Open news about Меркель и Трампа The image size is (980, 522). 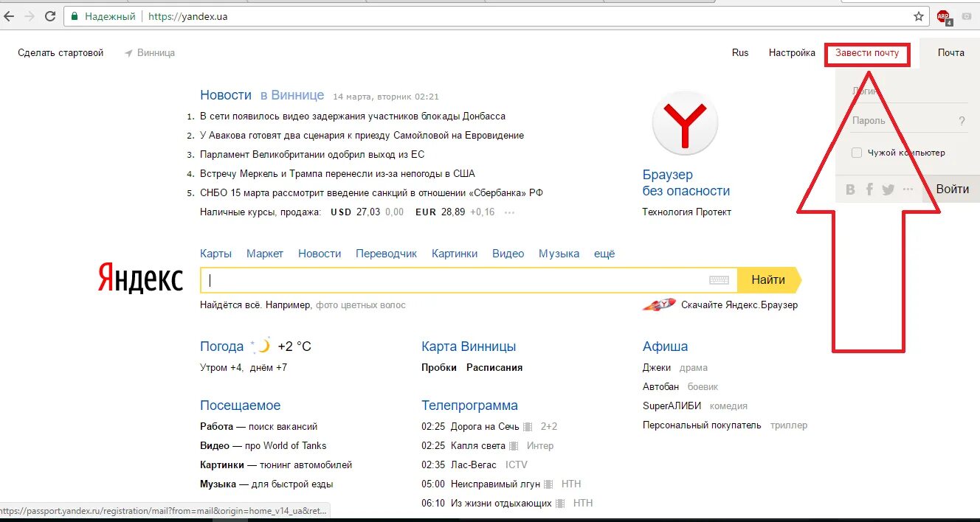pyautogui.click(x=337, y=174)
